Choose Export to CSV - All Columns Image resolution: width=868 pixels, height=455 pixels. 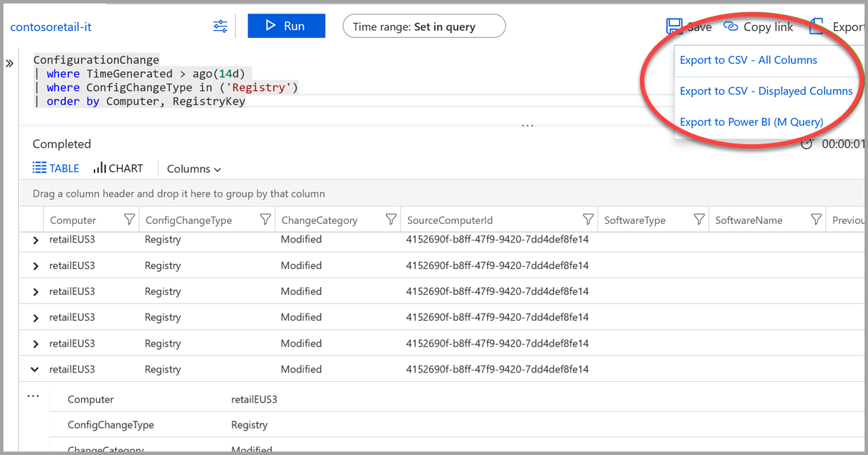(x=748, y=60)
